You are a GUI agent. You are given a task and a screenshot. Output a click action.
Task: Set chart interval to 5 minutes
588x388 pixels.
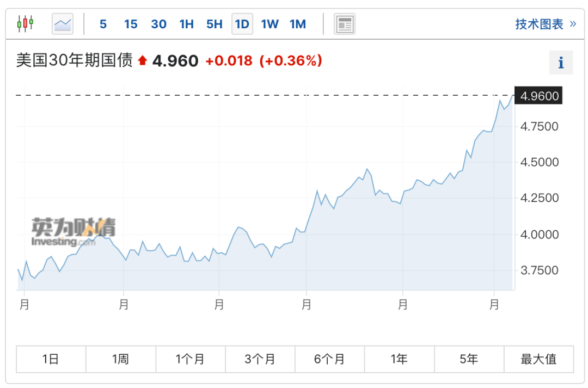103,24
